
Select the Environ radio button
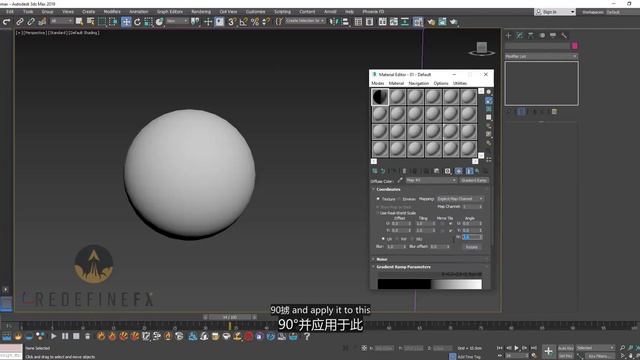click(x=399, y=199)
